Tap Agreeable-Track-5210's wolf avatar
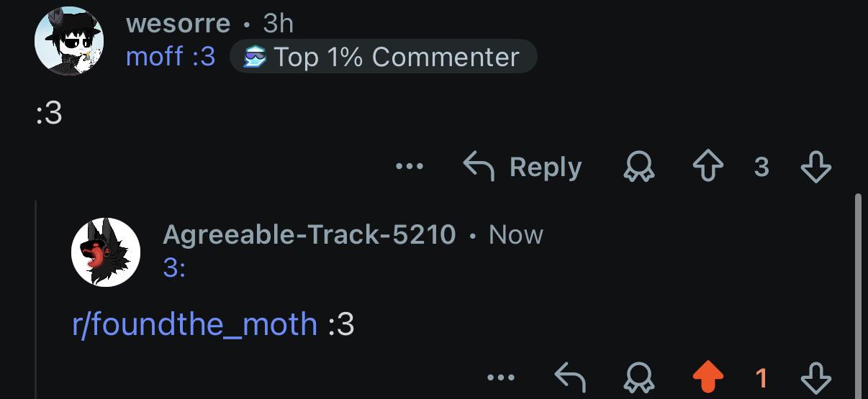The height and width of the screenshot is (399, 868). pyautogui.click(x=106, y=252)
